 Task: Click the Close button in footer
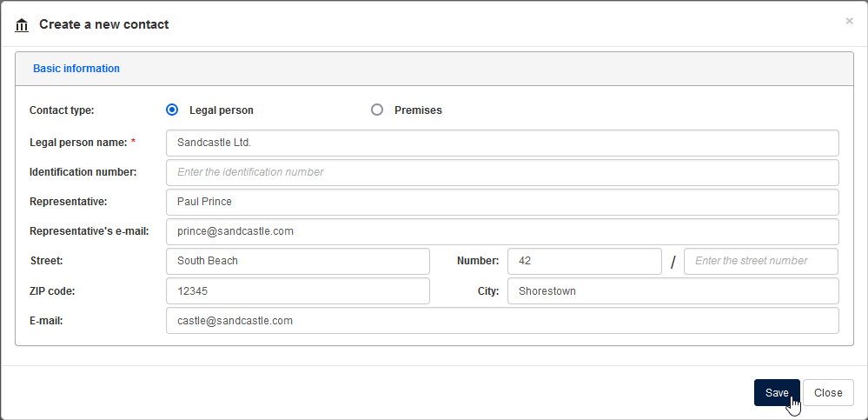[828, 392]
